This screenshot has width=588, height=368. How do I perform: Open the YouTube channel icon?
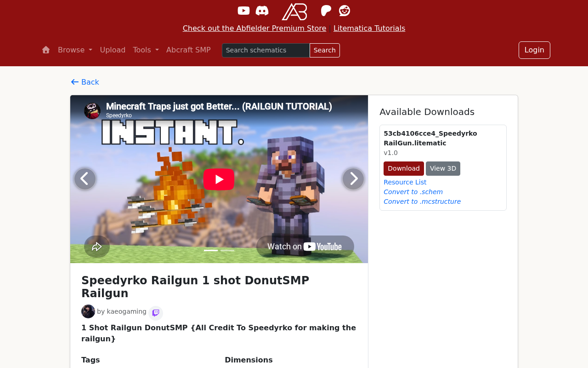[243, 11]
